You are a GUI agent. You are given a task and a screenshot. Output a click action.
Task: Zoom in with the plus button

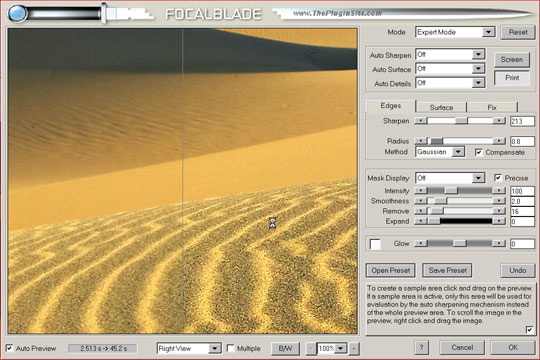(x=354, y=348)
